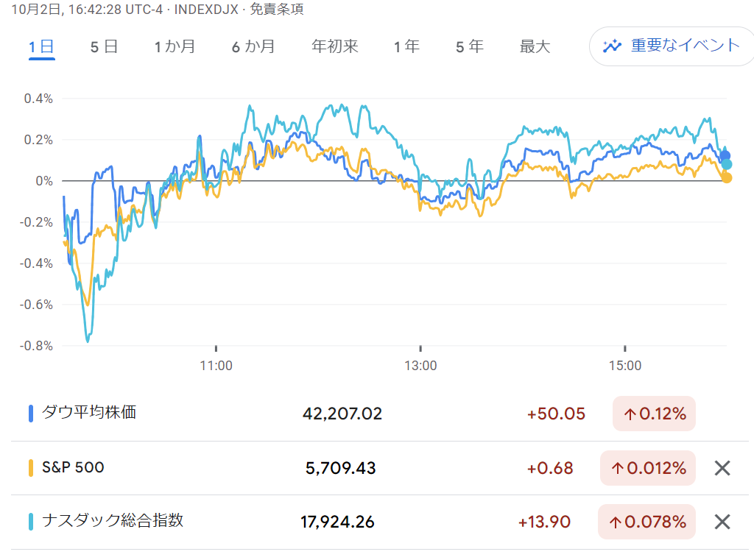Click the Dow ↑0.12% change badge
The height and width of the screenshot is (560, 754).
[x=654, y=414]
